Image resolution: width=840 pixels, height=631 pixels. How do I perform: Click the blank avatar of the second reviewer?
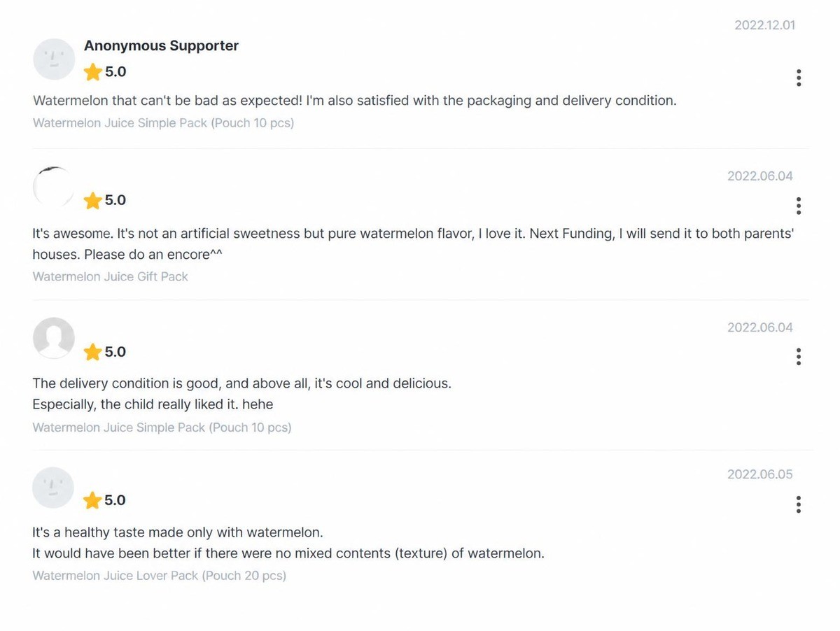54,187
